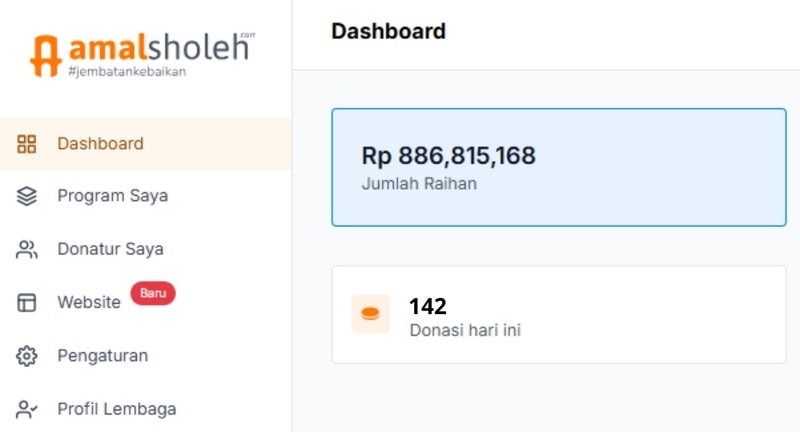Viewport: 800px width, 432px height.
Task: Click the Dashboard grid icon
Action: pyautogui.click(x=27, y=144)
